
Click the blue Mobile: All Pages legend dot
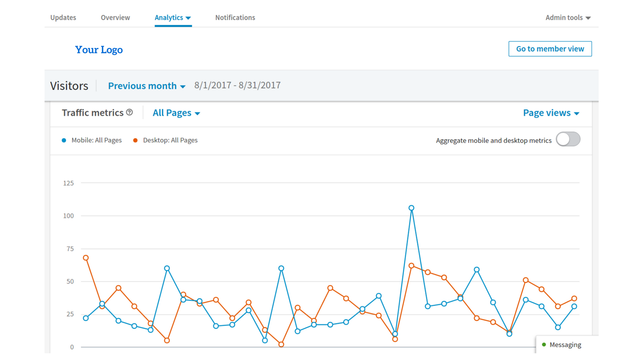[64, 140]
